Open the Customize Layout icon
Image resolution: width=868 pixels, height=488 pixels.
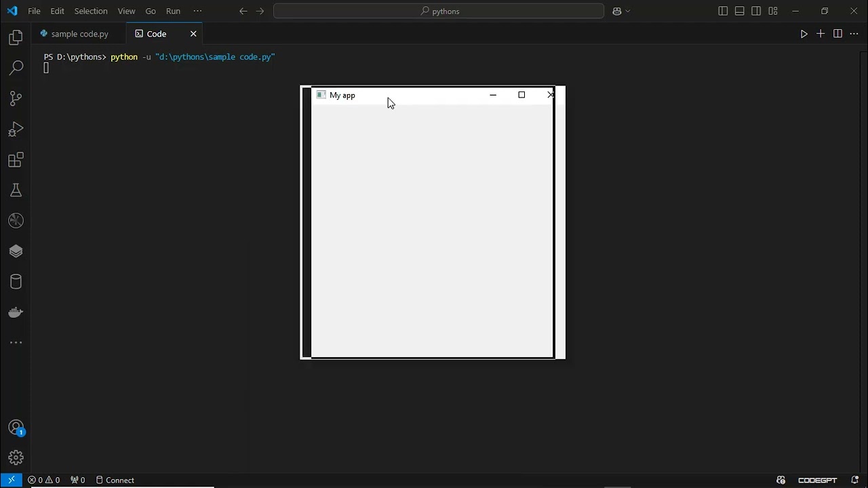pos(773,11)
